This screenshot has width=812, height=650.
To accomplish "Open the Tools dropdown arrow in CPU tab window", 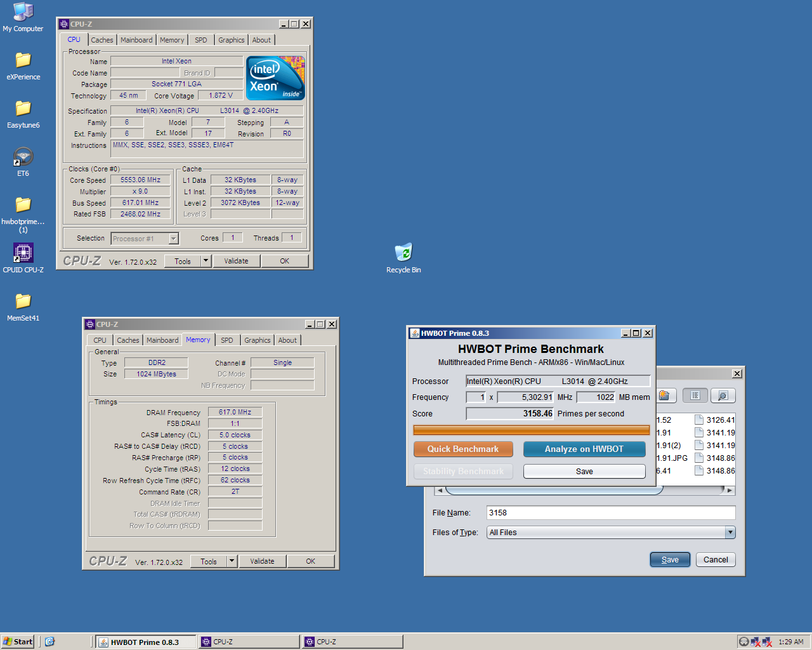I will click(x=206, y=261).
